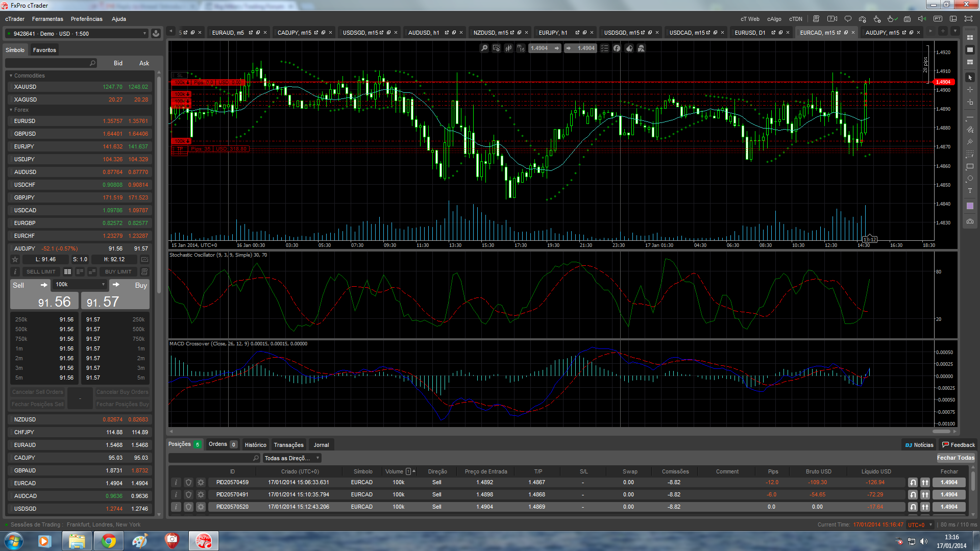Select the cursor pointer tool in right toolbar

coord(970,78)
